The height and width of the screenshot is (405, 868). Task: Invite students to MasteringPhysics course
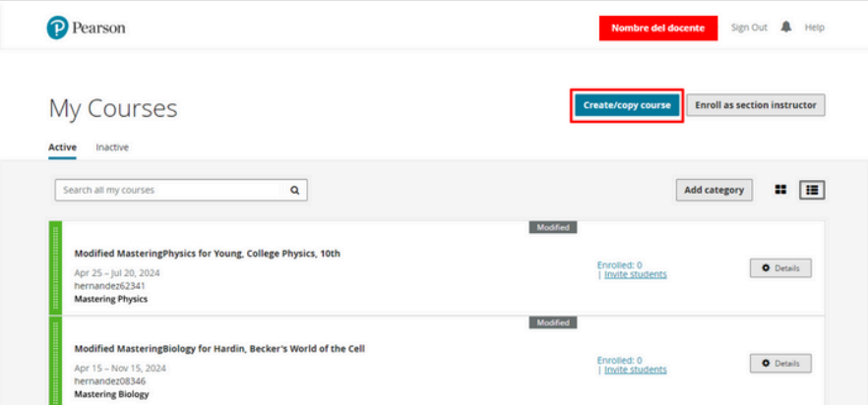click(x=636, y=274)
